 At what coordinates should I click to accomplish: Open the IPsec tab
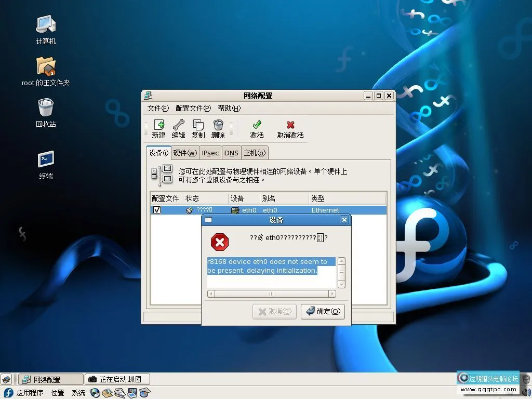point(210,153)
